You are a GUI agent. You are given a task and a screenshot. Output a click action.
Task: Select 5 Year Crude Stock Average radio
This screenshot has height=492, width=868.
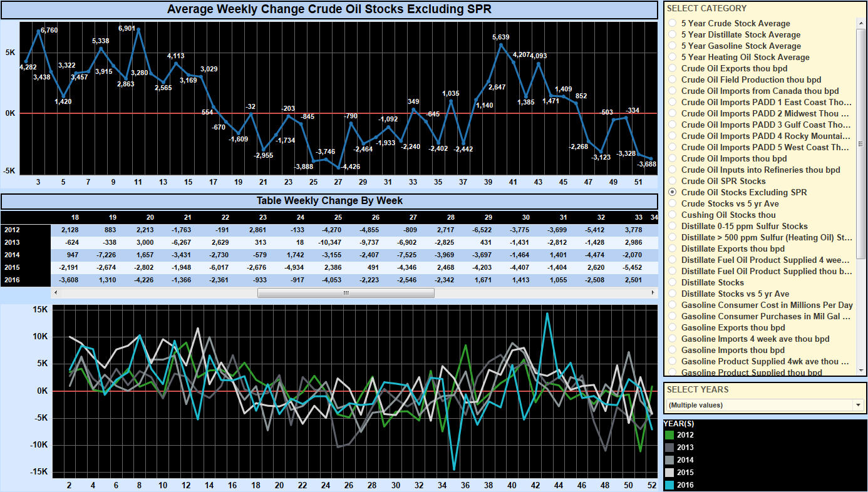673,23
